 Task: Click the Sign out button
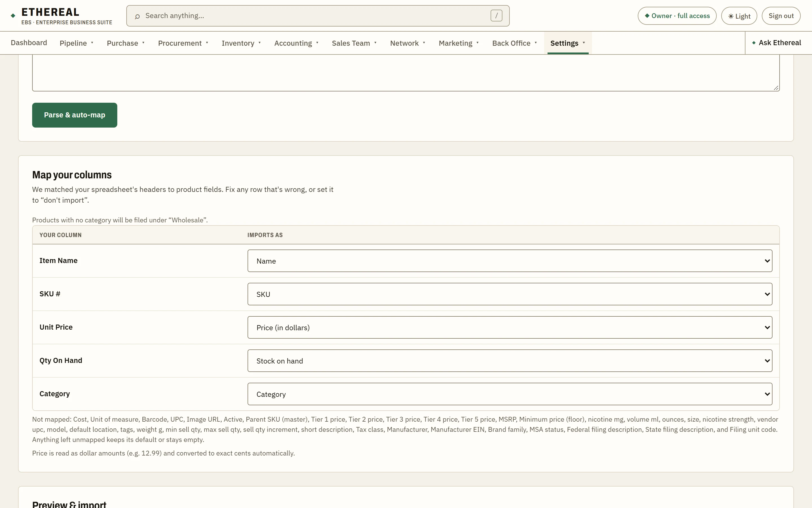[x=781, y=16]
